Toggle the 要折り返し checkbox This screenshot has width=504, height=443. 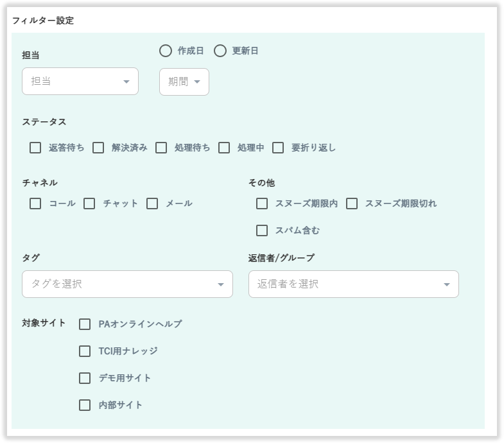[278, 148]
